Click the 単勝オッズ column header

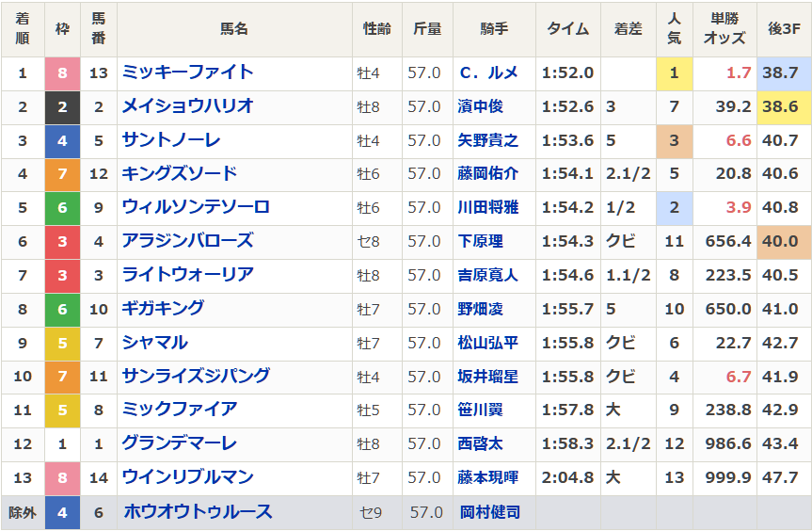point(724,29)
